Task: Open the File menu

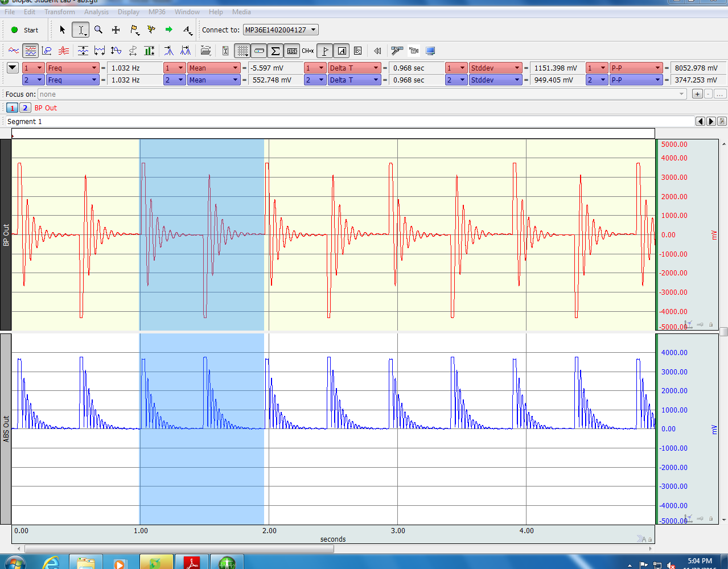Action: coord(10,11)
